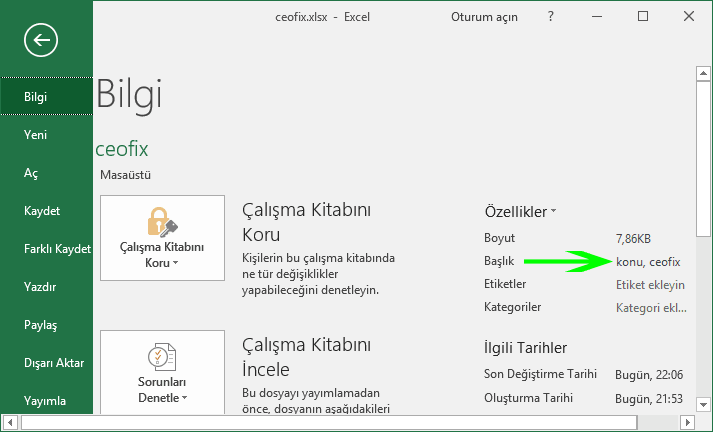Click the 7,86KB size value
This screenshot has height=432, width=713.
tap(633, 238)
